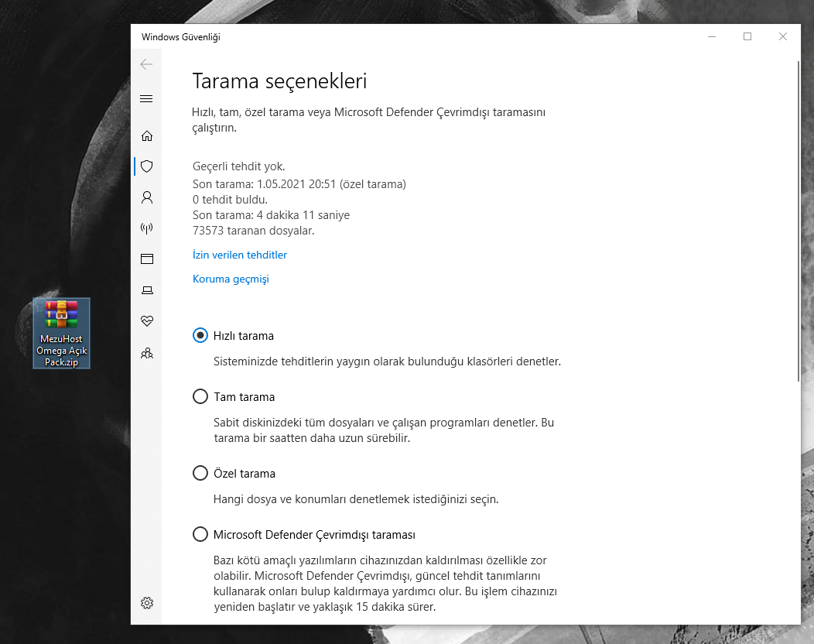Select the Hızlı tarama radio button

pos(200,335)
